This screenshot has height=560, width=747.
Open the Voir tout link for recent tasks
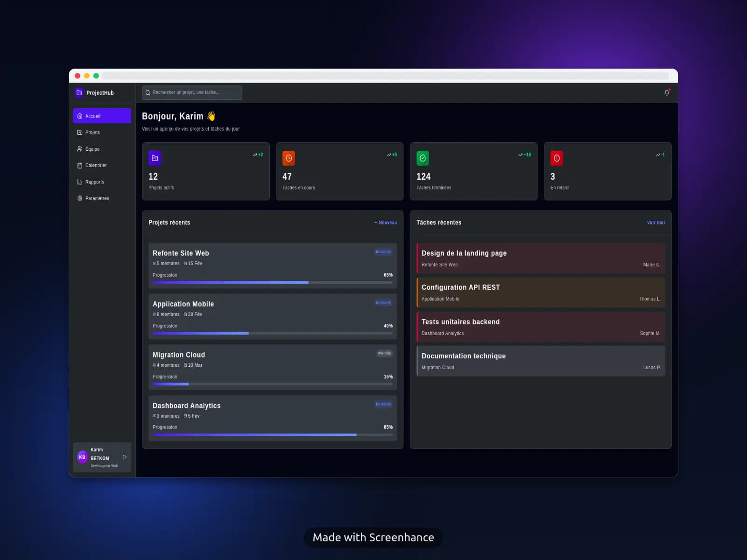click(x=655, y=223)
